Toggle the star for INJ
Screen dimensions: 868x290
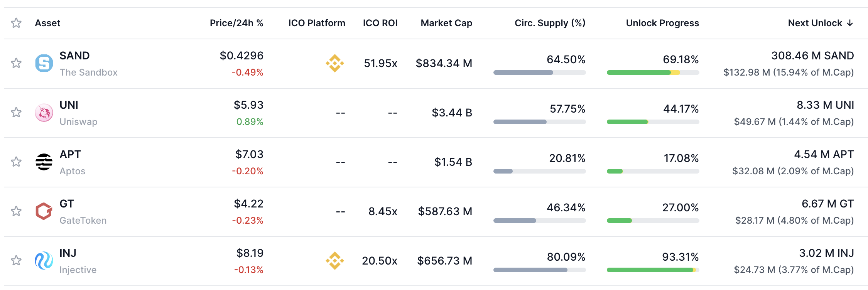tap(16, 261)
